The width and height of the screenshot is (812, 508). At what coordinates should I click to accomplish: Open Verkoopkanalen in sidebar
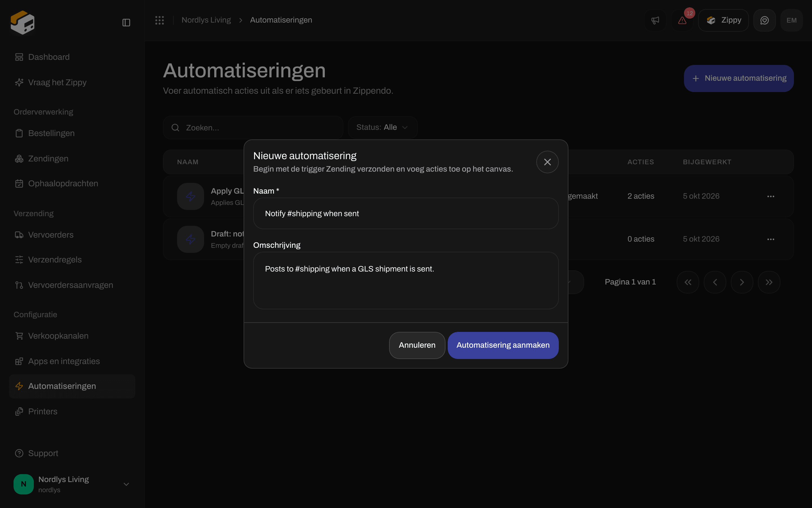[72, 336]
